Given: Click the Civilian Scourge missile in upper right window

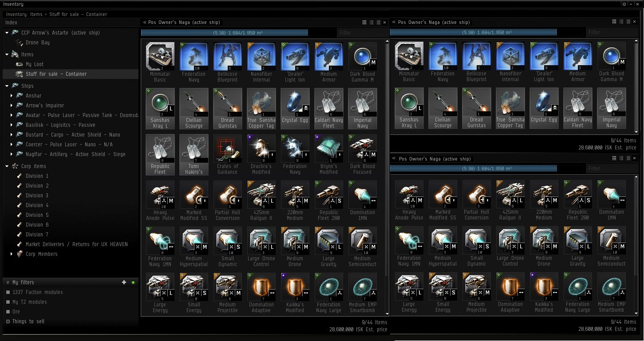Looking at the screenshot, I should [x=443, y=108].
